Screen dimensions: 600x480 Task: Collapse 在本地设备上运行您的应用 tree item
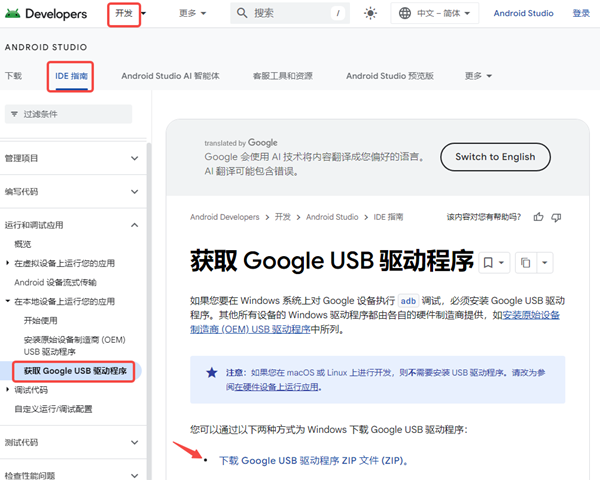point(7,301)
